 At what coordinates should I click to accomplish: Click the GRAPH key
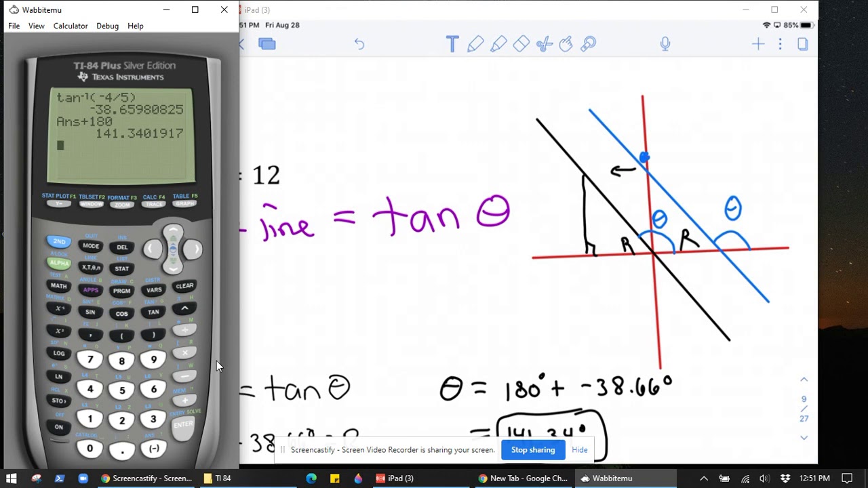(184, 203)
